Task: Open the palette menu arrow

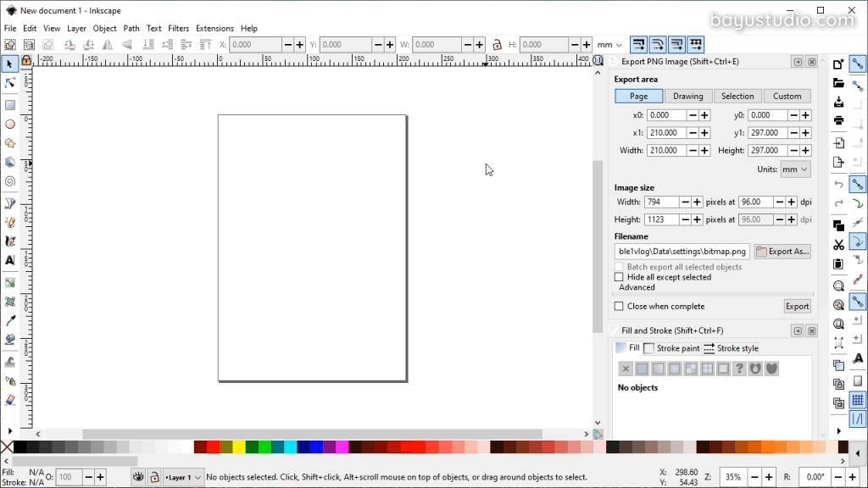Action: click(858, 454)
